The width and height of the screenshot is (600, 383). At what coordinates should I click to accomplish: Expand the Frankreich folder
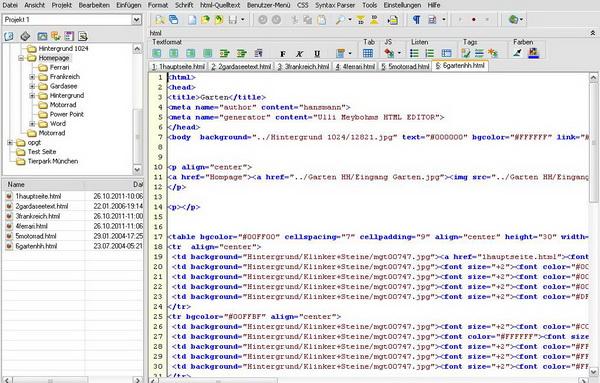tap(32, 77)
